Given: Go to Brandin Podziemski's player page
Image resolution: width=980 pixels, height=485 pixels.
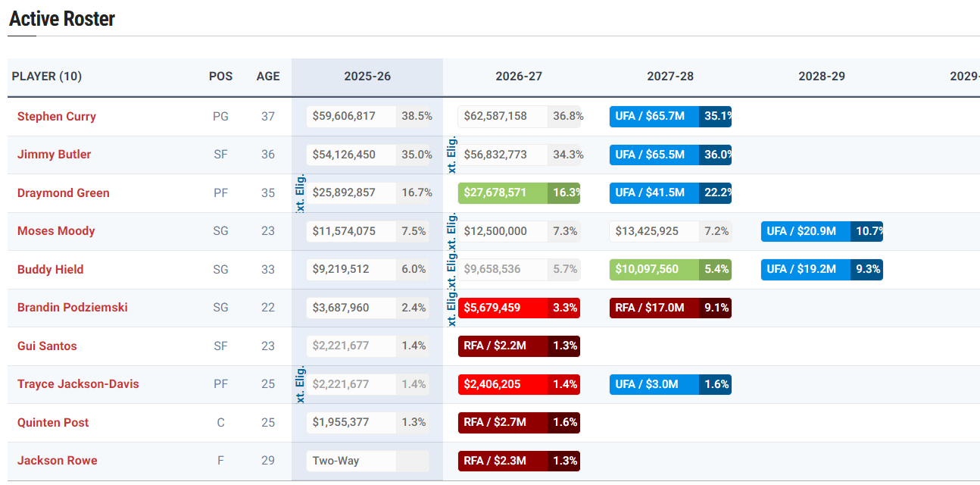Looking at the screenshot, I should [x=72, y=308].
